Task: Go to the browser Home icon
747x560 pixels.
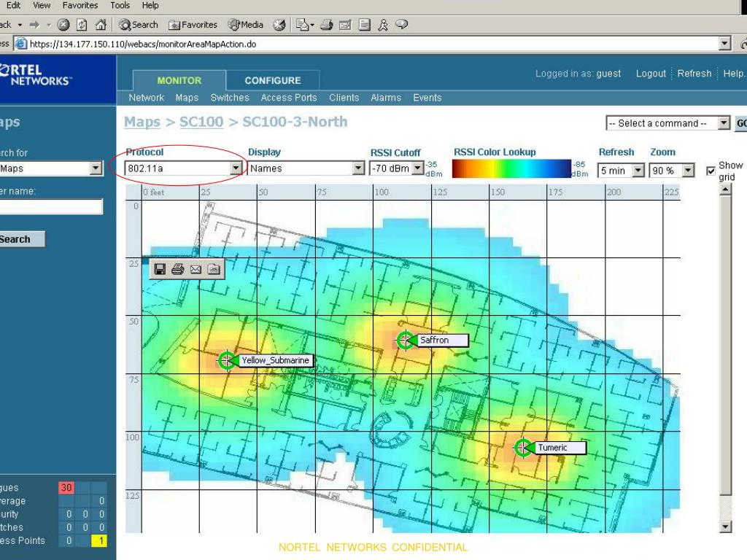Action: coord(101,25)
